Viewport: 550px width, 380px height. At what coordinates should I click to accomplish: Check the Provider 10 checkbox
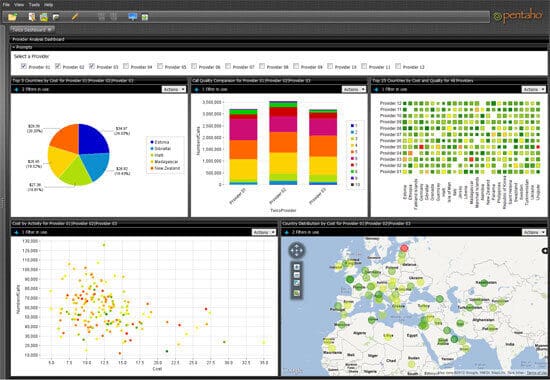point(330,66)
